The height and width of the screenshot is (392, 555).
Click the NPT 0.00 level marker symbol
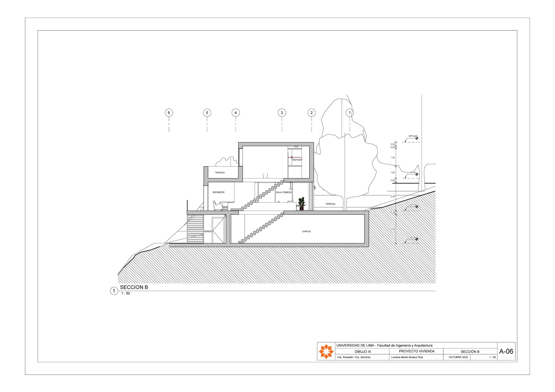pyautogui.click(x=417, y=239)
